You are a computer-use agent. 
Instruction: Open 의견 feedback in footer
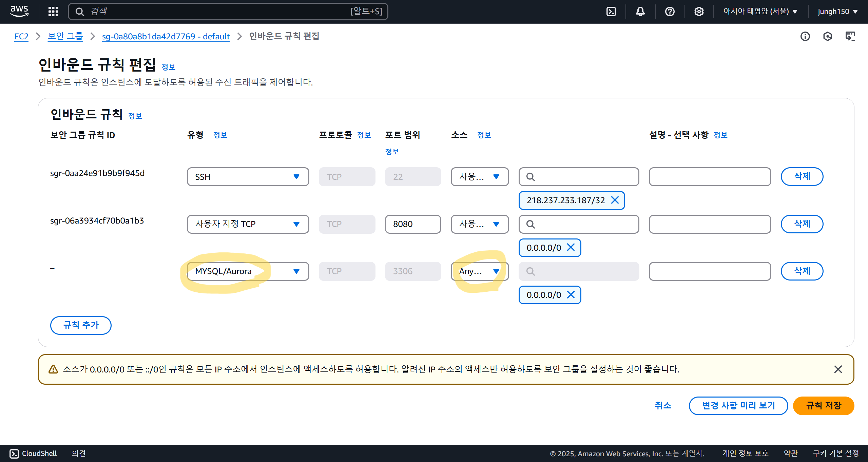pyautogui.click(x=79, y=454)
